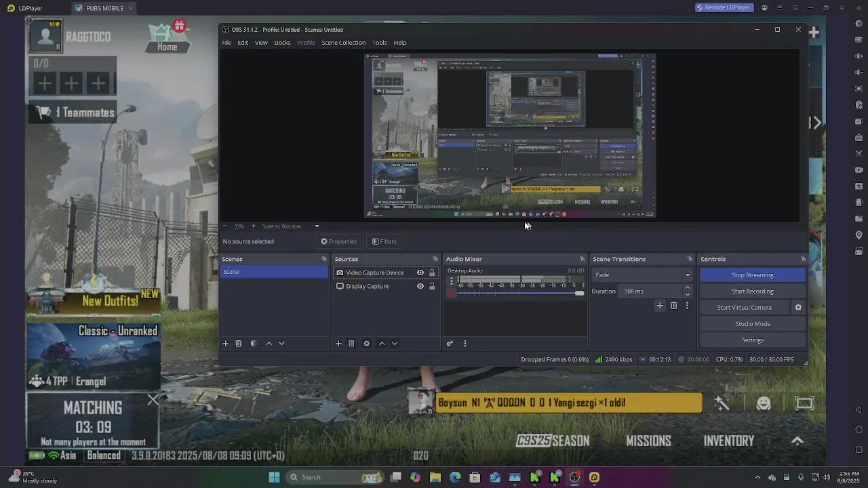This screenshot has height=488, width=868.
Task: Cancel matching with X in PUBG
Action: 153,401
